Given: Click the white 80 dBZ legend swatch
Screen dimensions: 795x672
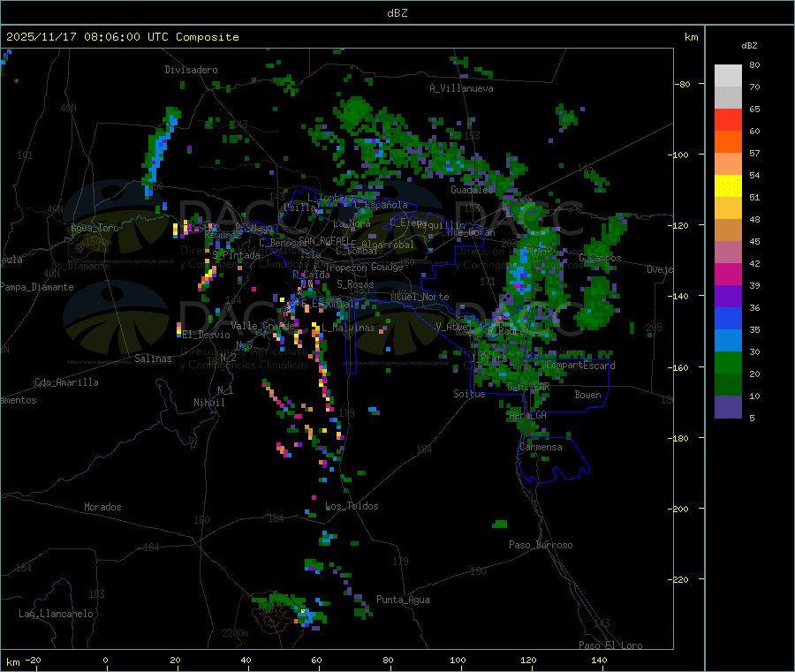Looking at the screenshot, I should click(728, 76).
